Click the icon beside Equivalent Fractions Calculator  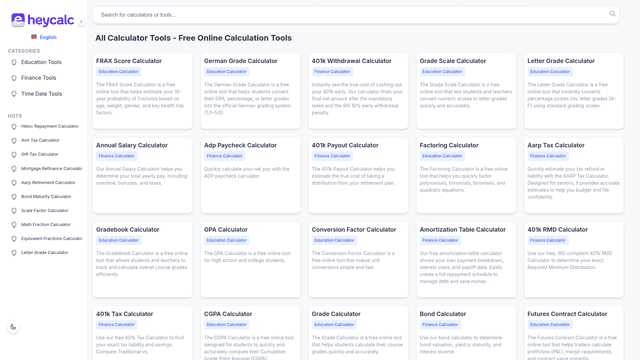(14, 239)
